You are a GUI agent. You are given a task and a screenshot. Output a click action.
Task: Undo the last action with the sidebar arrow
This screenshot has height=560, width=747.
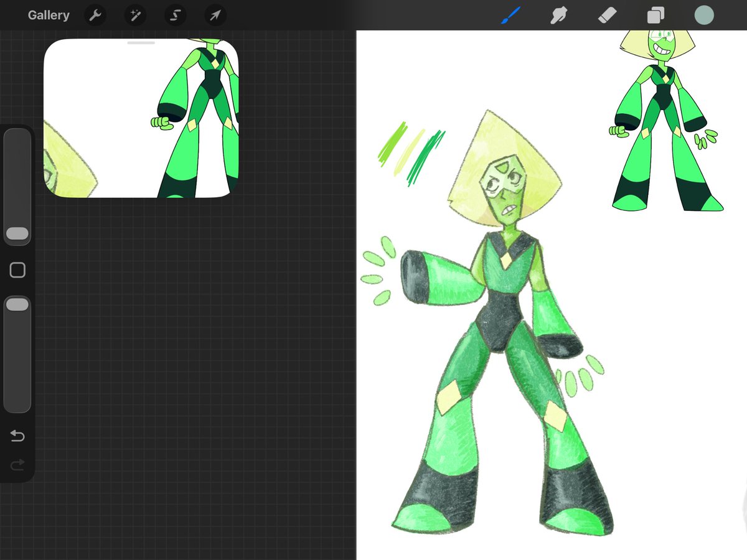pyautogui.click(x=17, y=436)
